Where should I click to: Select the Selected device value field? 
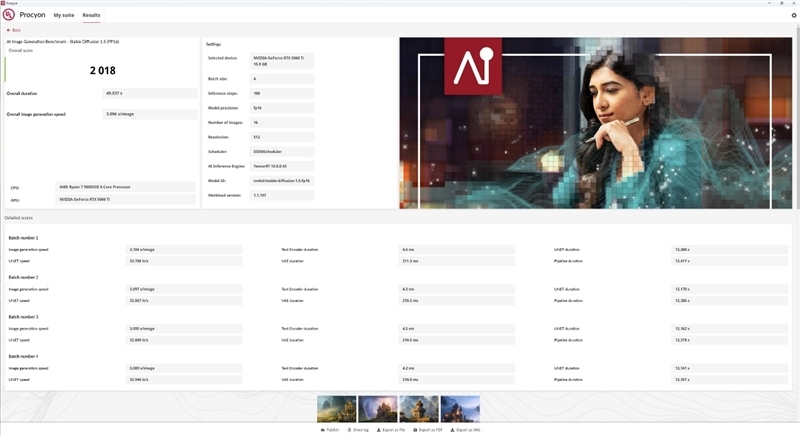(x=282, y=61)
